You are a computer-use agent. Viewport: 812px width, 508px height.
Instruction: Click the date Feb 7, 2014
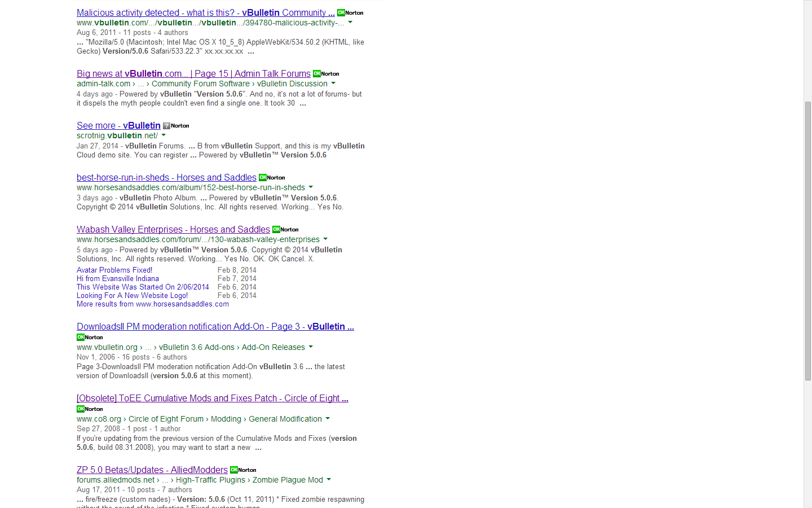[237, 278]
